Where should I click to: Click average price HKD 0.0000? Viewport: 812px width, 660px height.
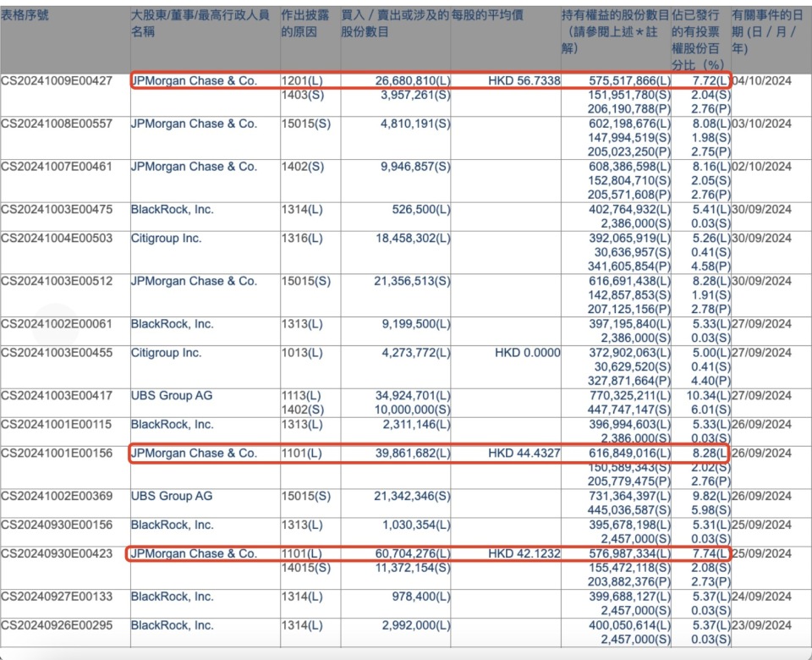point(528,353)
